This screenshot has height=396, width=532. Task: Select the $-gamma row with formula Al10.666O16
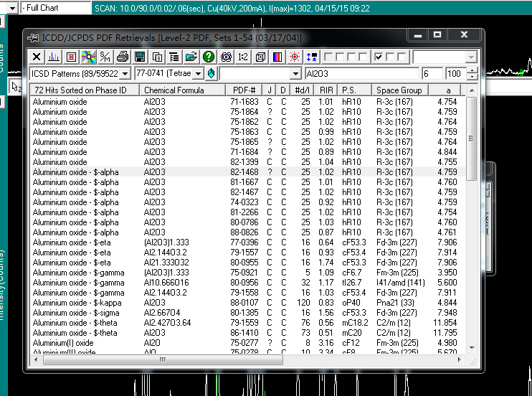tap(247, 283)
